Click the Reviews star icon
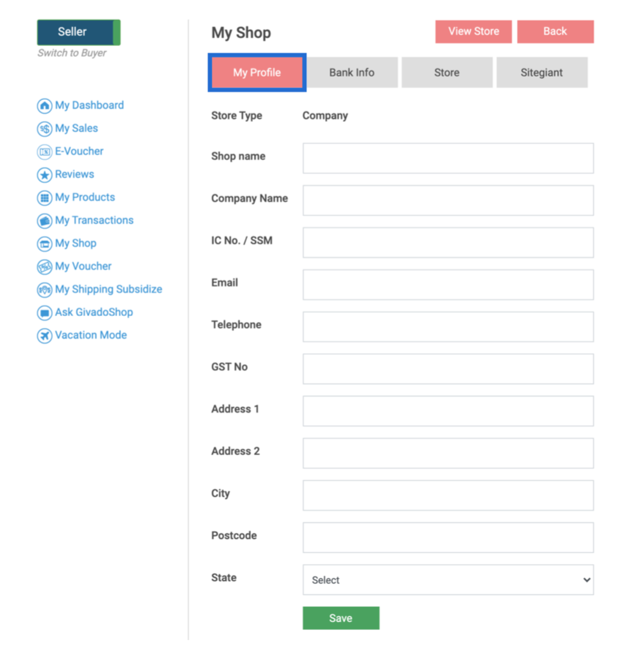The height and width of the screenshot is (659, 644). 44,175
